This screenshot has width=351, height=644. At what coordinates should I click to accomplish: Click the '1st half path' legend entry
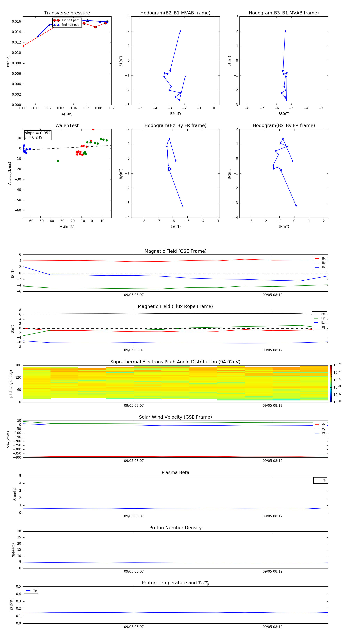(67, 20)
